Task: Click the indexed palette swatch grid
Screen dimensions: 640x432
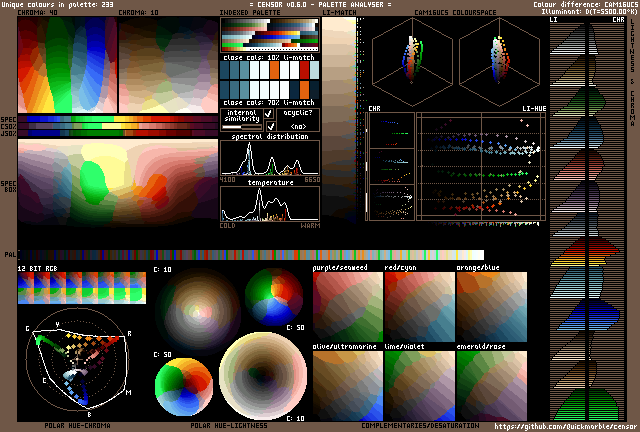Action: pos(270,36)
